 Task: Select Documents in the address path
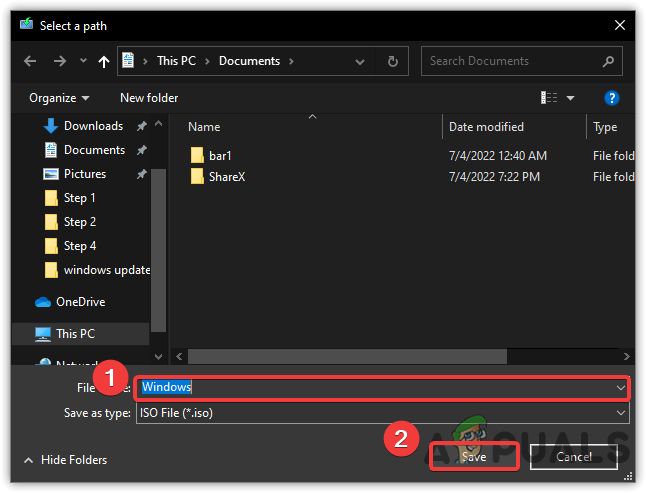[x=249, y=61]
